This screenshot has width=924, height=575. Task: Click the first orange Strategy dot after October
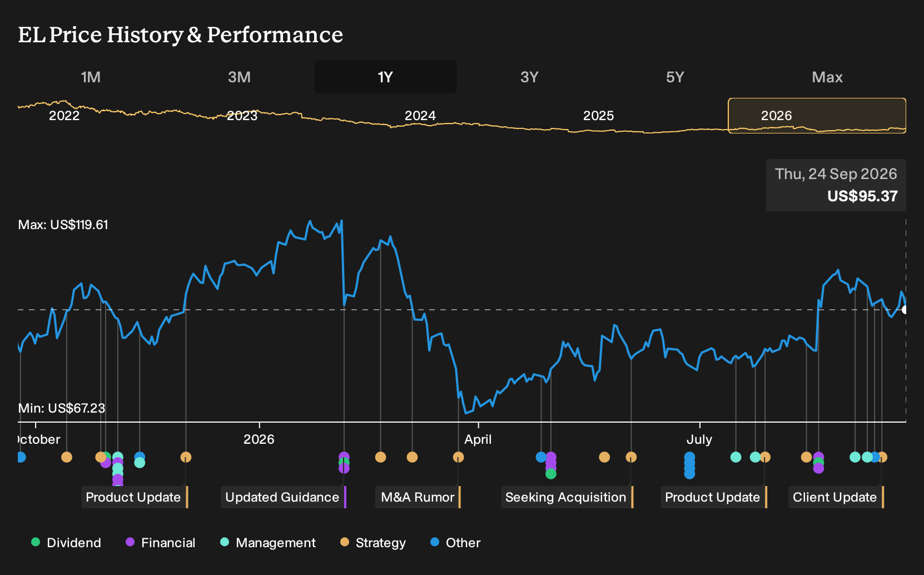pyautogui.click(x=67, y=457)
